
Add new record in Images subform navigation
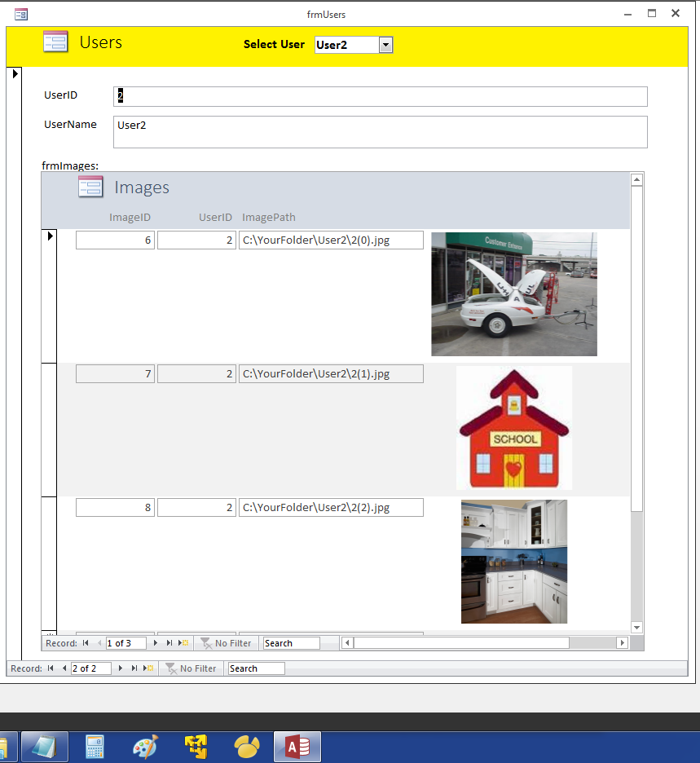tap(183, 643)
